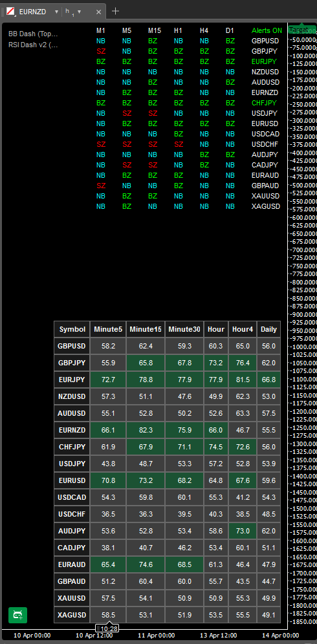Image resolution: width=317 pixels, height=644 pixels.
Task: Click the GBPJPY symbol cell in RSI table
Action: click(x=72, y=363)
